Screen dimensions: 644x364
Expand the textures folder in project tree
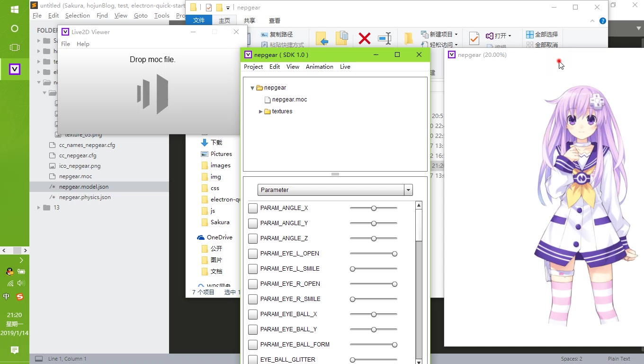click(x=260, y=111)
